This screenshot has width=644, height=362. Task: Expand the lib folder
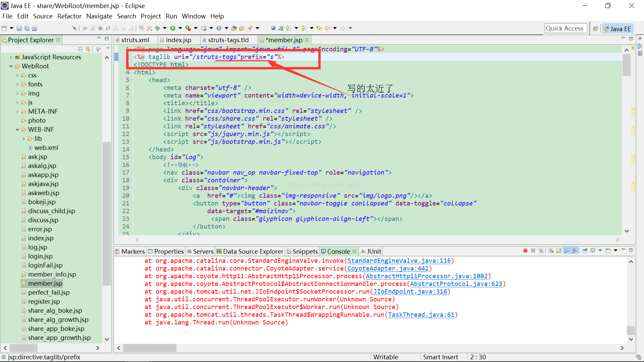24,139
